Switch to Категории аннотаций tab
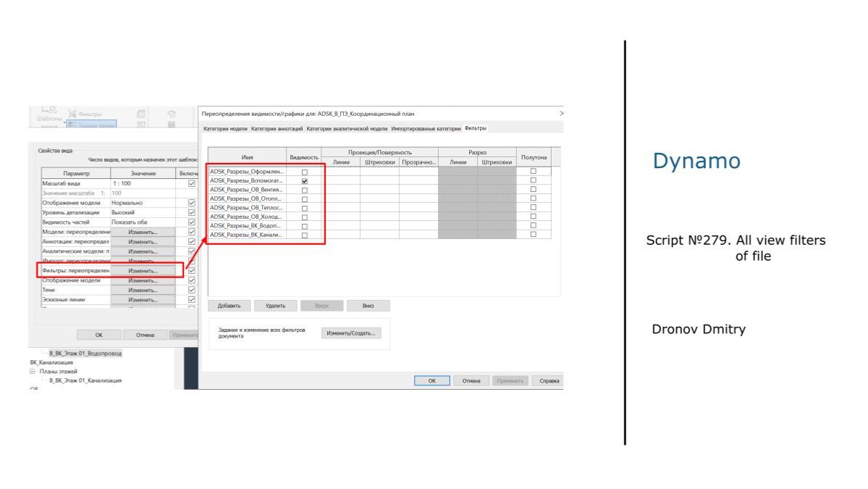 [277, 128]
